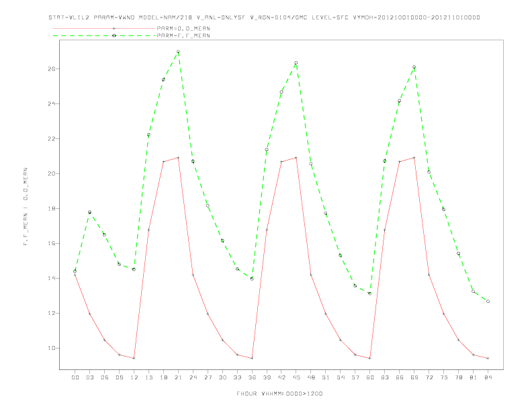Click the x-axis tick label 60
Image resolution: width=532 pixels, height=411 pixels.
tap(370, 377)
